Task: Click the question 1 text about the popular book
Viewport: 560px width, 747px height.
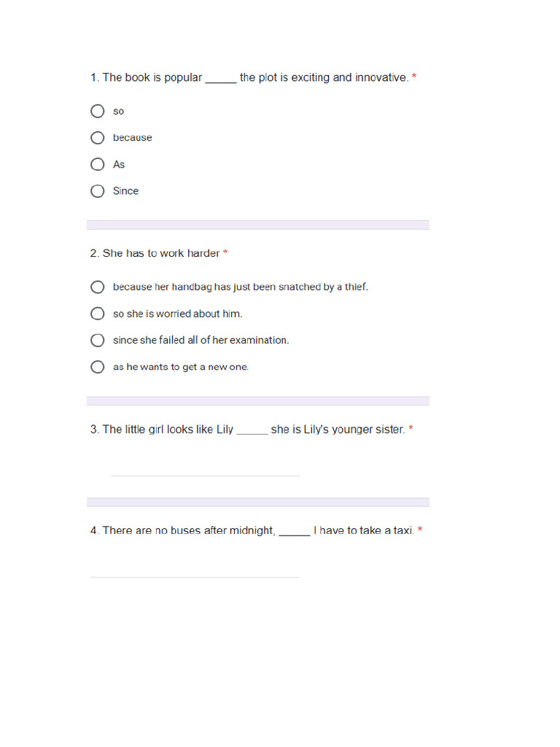Action: click(249, 77)
